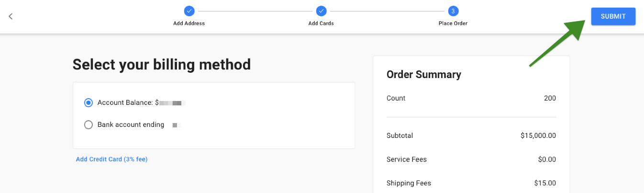The image size is (644, 193).
Task: Choose the Bank account ending label
Action: coord(131,125)
